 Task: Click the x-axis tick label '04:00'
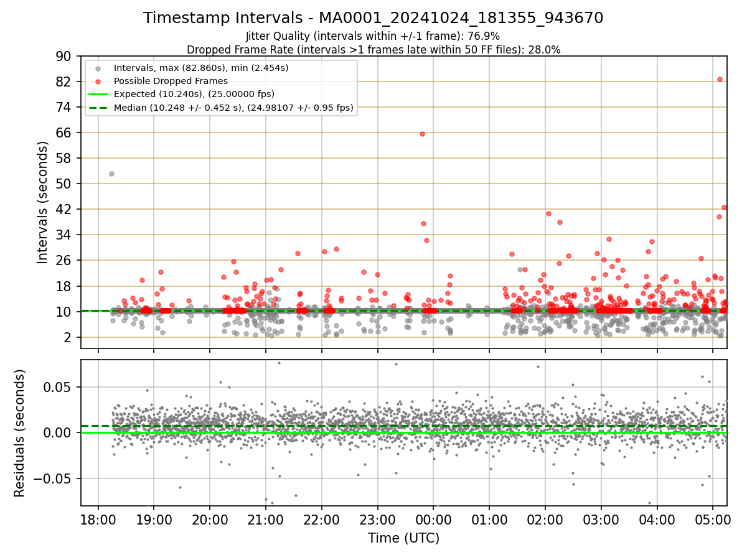657,520
